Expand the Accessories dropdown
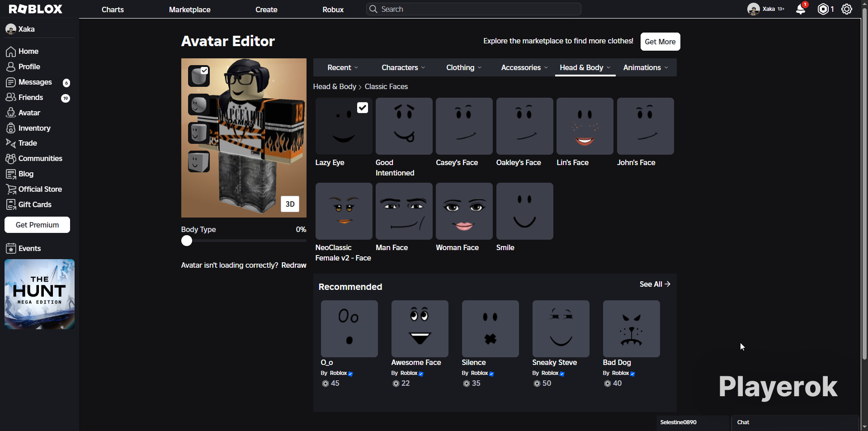Screen dimensions: 868x431 524,67
